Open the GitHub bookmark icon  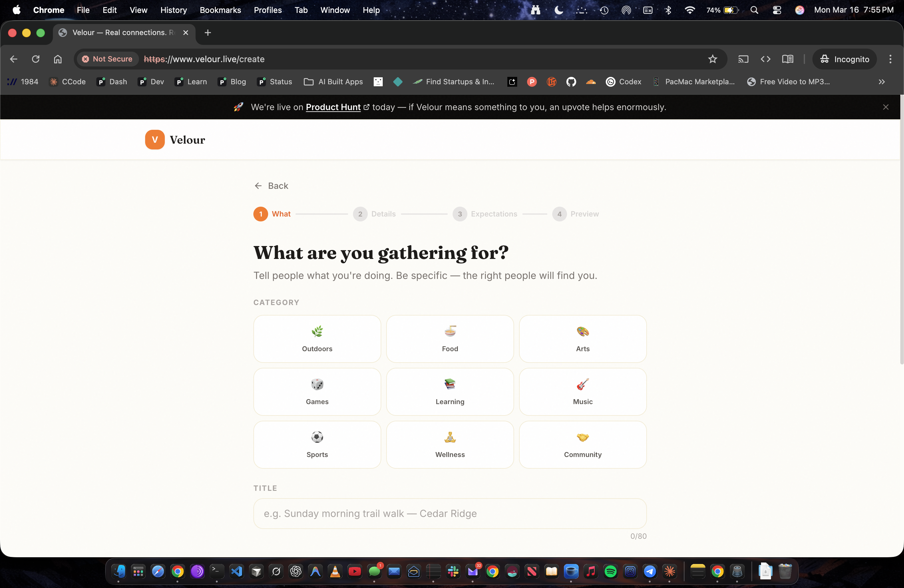pyautogui.click(x=571, y=82)
